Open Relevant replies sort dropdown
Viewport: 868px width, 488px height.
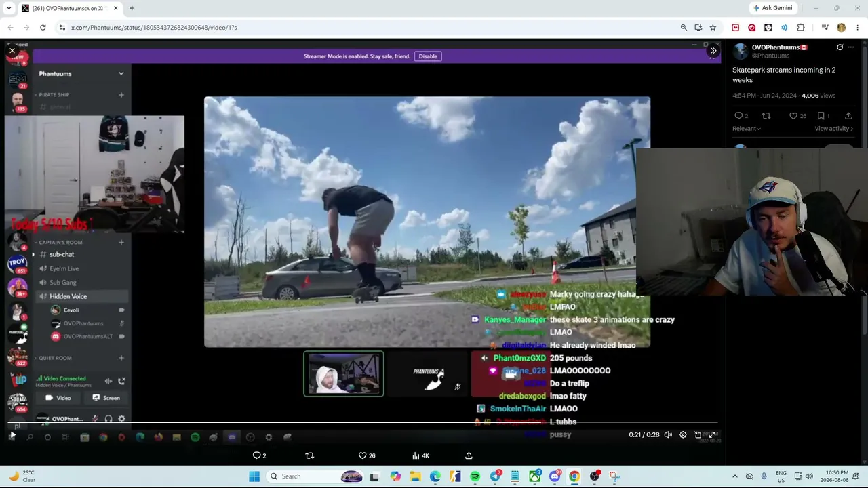[747, 129]
